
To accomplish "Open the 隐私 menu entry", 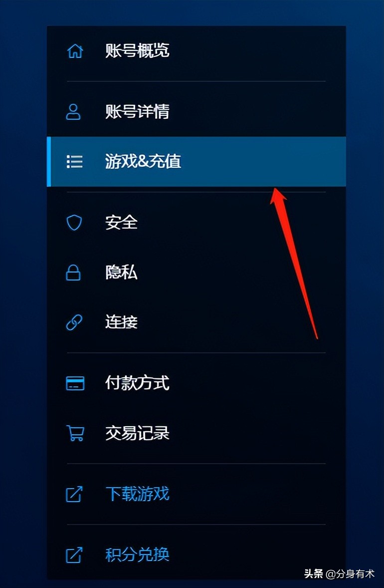I will tap(196, 273).
